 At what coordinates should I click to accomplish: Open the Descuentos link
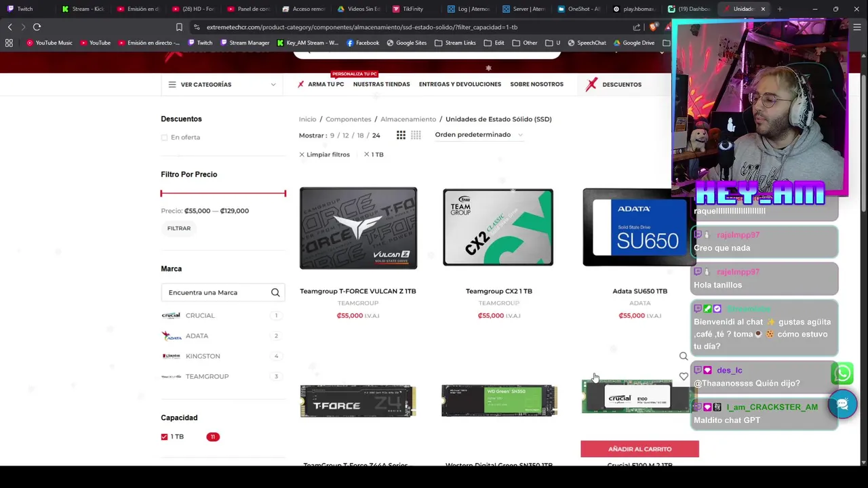614,84
